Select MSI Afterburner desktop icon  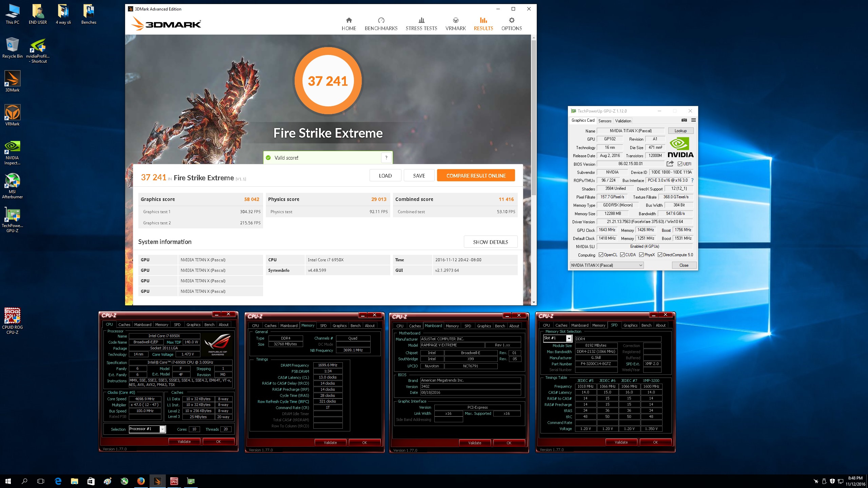click(13, 186)
